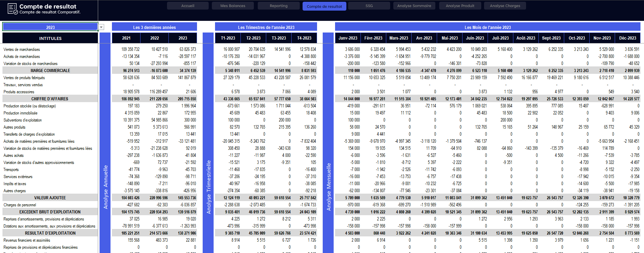Select the T3-2023 quarter header
Screen dimensions: 644x253
[279, 38]
